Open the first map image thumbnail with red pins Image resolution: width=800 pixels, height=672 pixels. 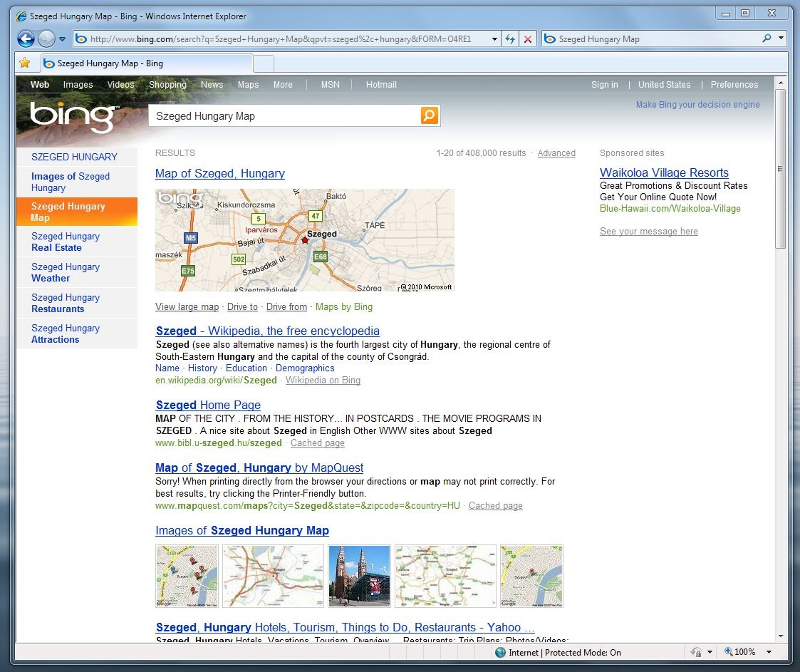coord(187,576)
